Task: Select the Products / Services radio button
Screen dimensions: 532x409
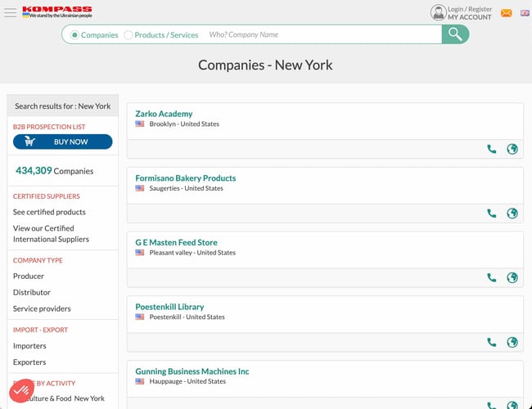Action: (x=128, y=35)
